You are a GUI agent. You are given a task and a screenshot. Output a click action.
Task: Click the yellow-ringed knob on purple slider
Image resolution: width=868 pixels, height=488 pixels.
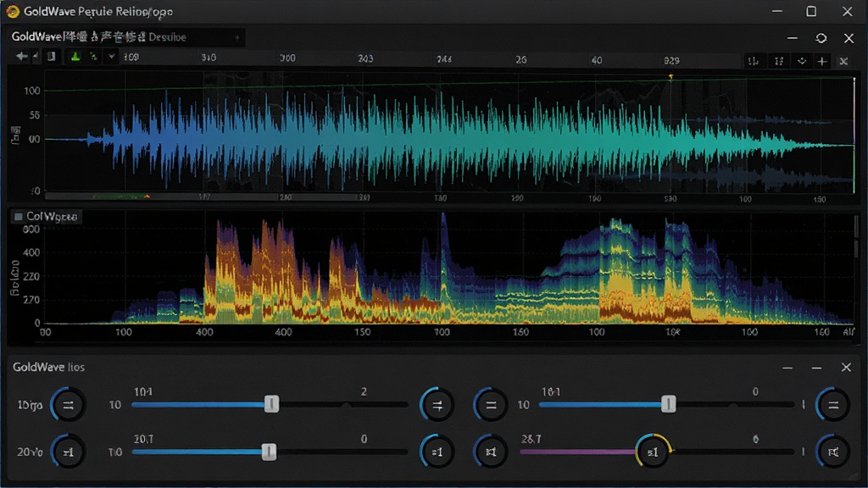tap(654, 452)
